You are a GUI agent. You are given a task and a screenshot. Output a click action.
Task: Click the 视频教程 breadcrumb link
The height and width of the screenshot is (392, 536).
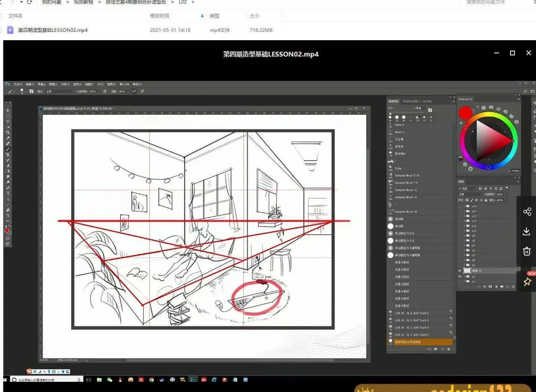[83, 3]
